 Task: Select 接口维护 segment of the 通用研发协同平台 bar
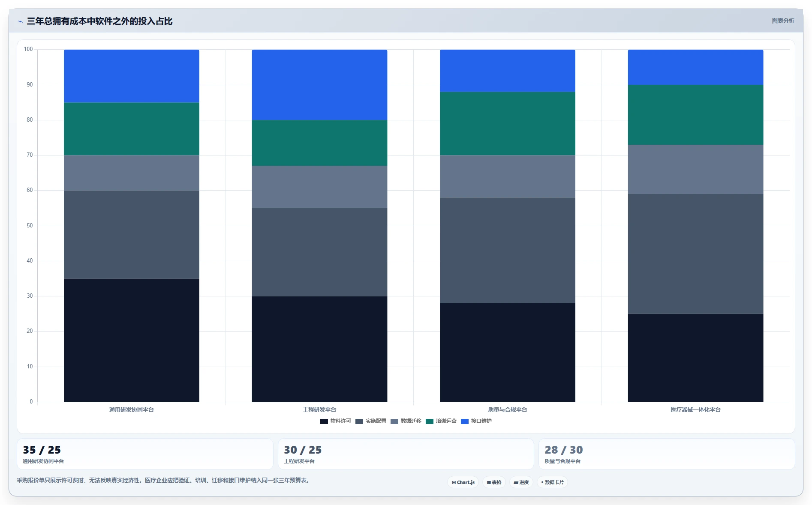click(x=132, y=76)
